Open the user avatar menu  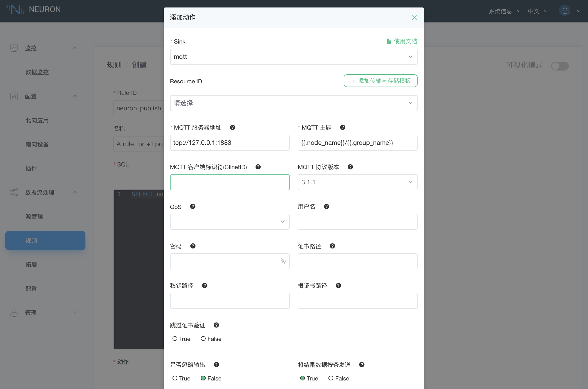(x=565, y=11)
